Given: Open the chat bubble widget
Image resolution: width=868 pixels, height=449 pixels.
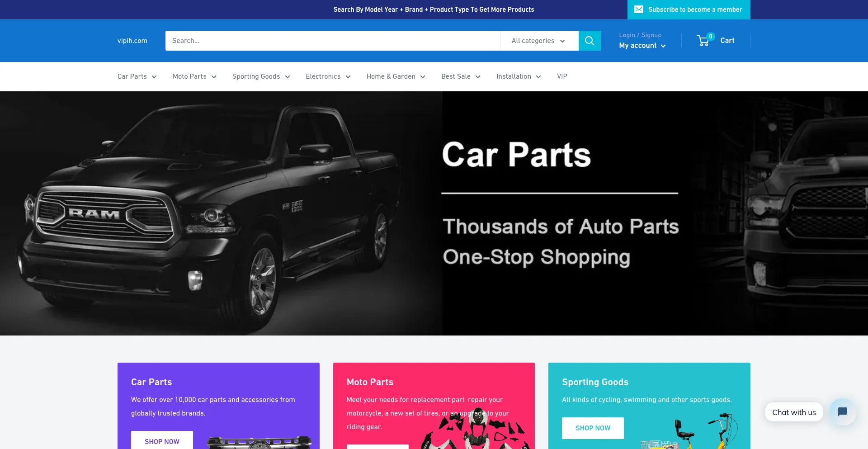Looking at the screenshot, I should pyautogui.click(x=842, y=412).
